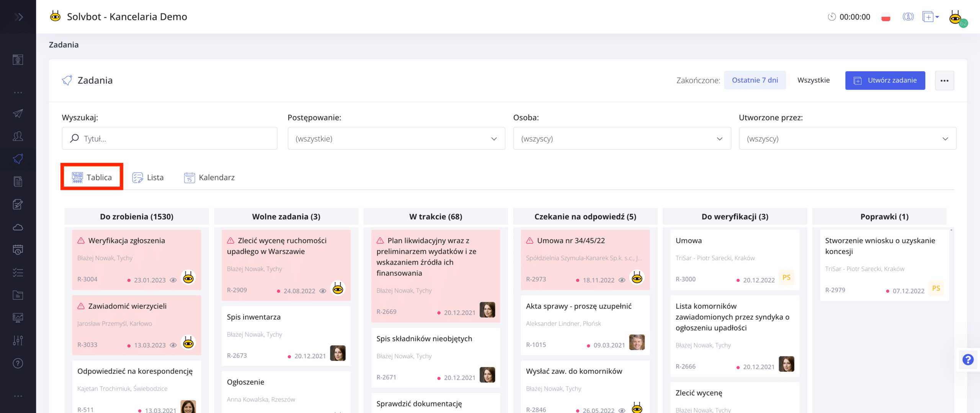980x413 pixels.
Task: Open the quick-add plus dropdown in header
Action: (931, 17)
